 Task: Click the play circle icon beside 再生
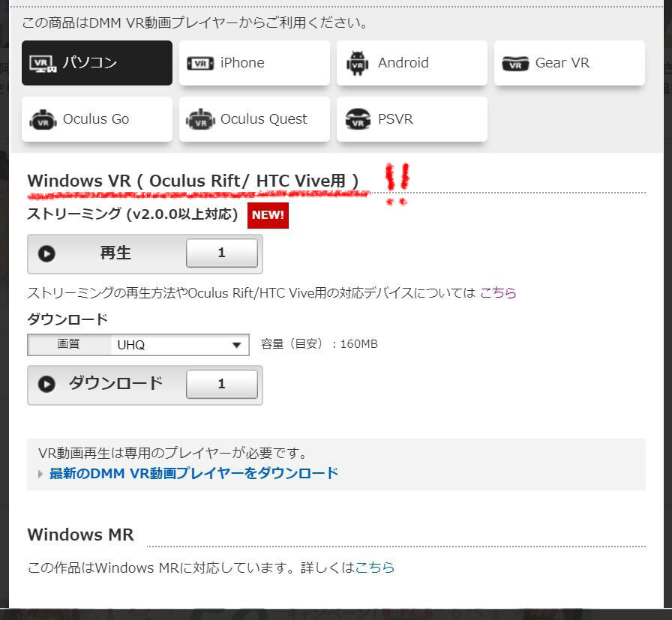click(x=46, y=253)
